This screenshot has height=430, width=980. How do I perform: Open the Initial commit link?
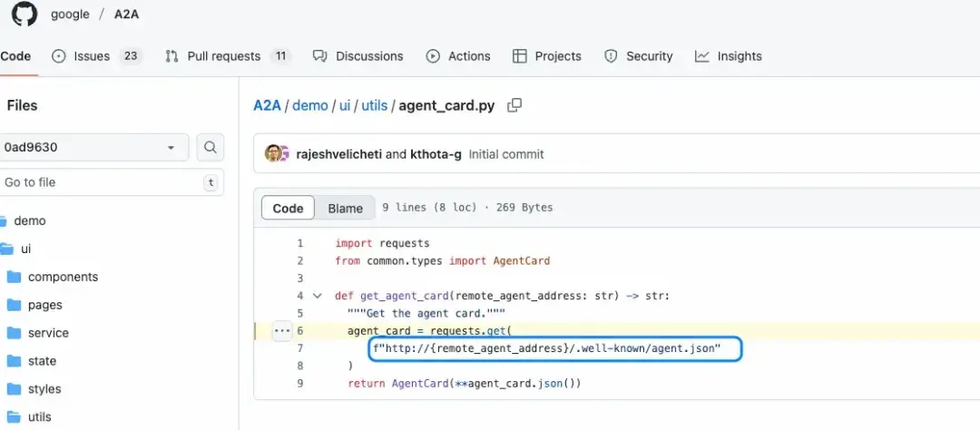coord(506,154)
